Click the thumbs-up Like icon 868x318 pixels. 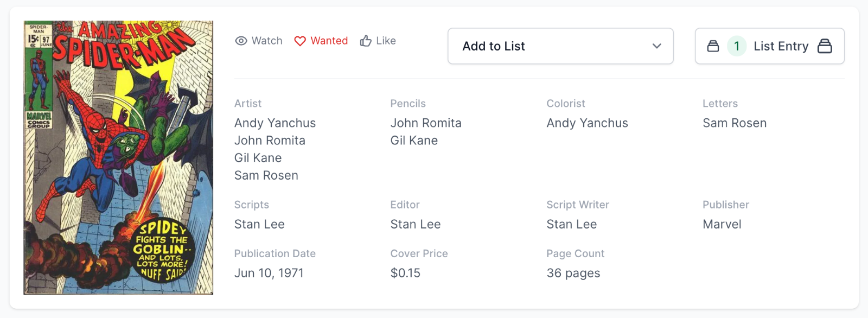366,41
